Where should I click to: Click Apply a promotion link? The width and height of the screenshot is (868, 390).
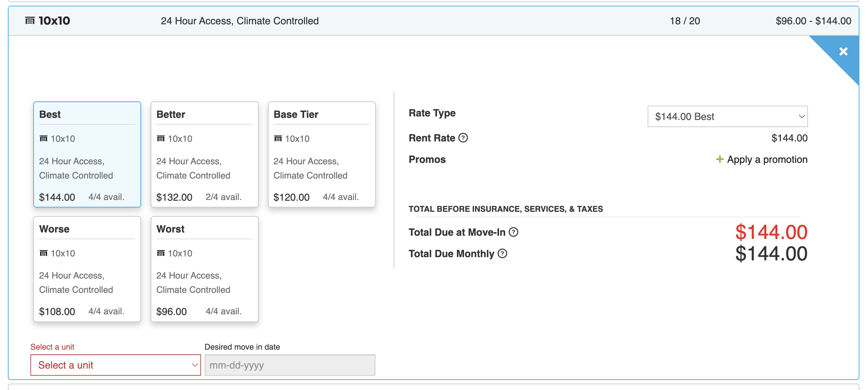(x=767, y=159)
